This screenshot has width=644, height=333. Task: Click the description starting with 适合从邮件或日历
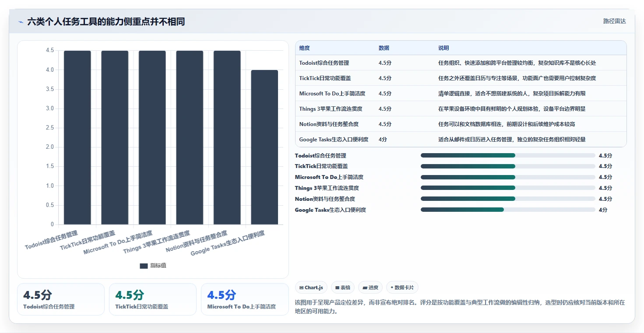point(512,140)
